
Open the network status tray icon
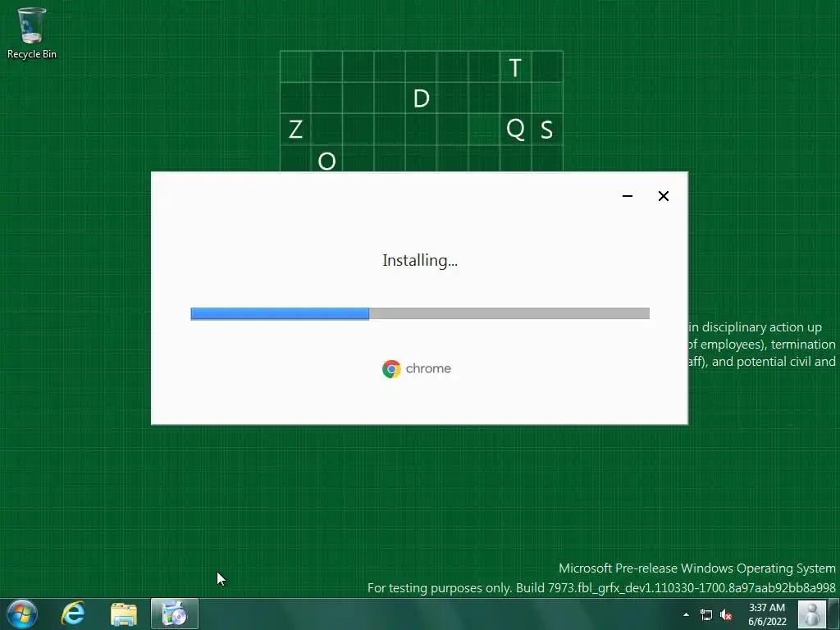[x=706, y=615]
